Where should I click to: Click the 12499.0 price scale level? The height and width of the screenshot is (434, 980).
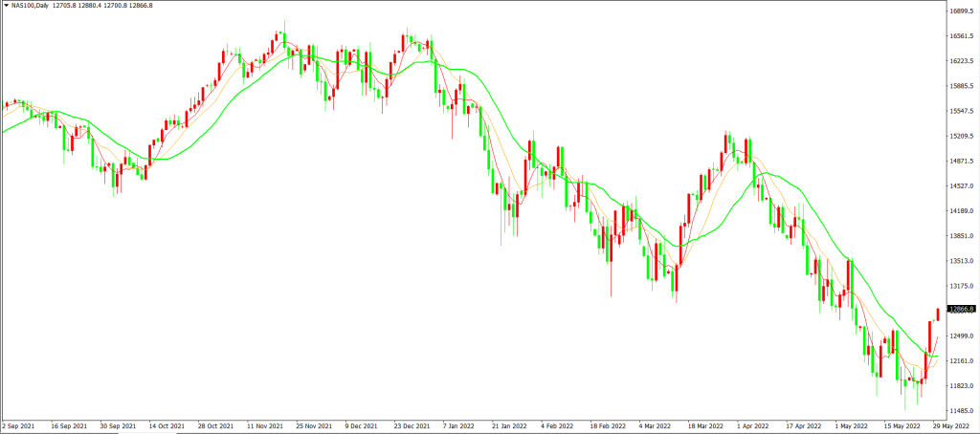click(x=961, y=336)
